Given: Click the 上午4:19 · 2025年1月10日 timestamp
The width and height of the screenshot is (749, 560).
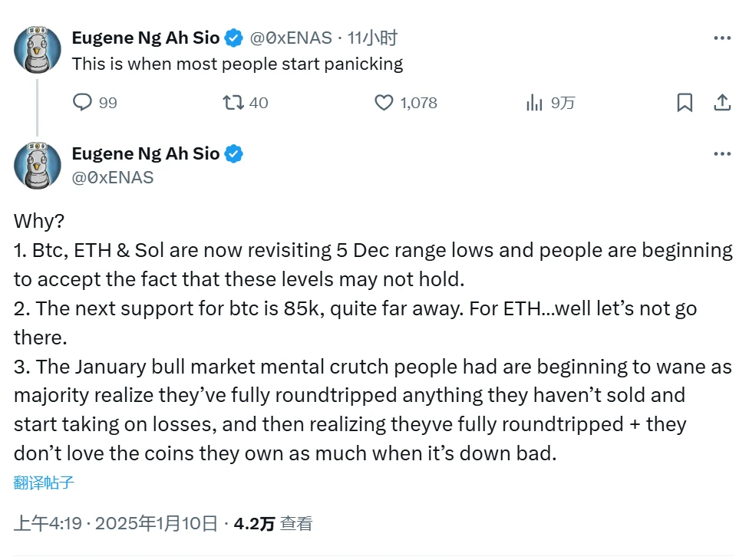Looking at the screenshot, I should pos(116,524).
